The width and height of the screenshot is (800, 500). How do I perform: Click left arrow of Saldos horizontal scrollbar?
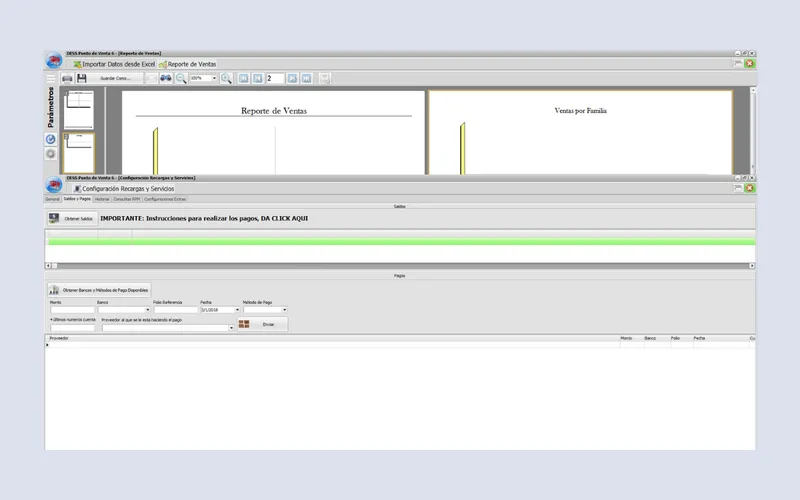tap(48, 266)
